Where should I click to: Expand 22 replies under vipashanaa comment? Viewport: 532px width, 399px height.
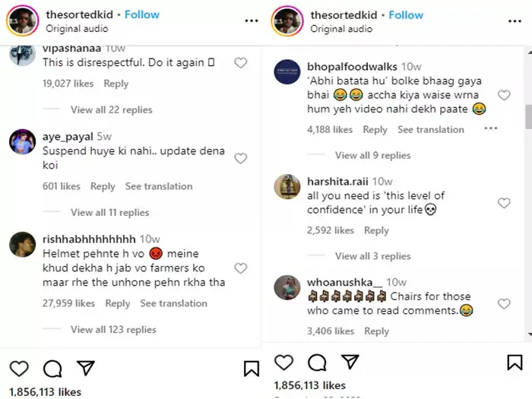[112, 110]
